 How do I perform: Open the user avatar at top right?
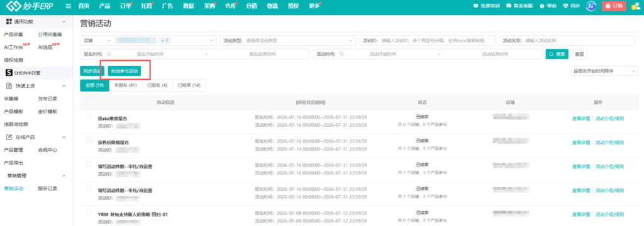tap(636, 6)
